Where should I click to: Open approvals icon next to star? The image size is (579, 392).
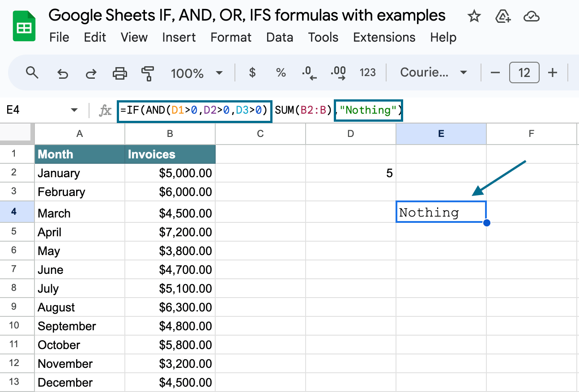coord(502,16)
